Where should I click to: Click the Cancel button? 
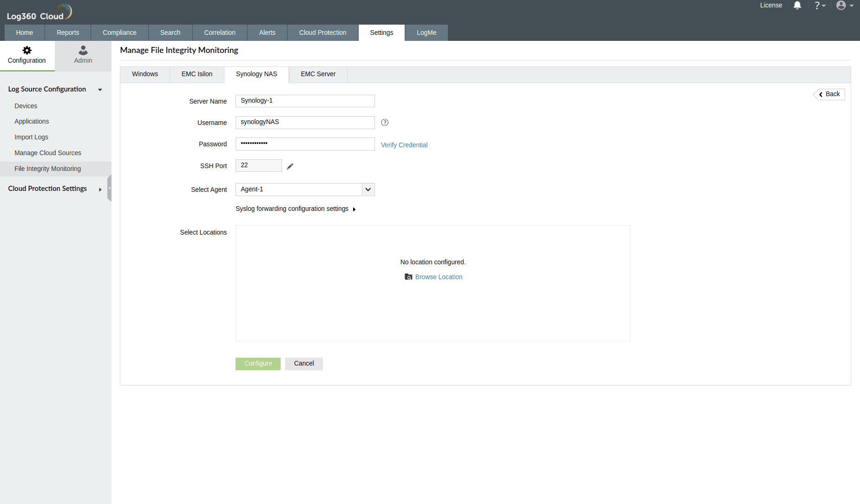click(x=304, y=364)
